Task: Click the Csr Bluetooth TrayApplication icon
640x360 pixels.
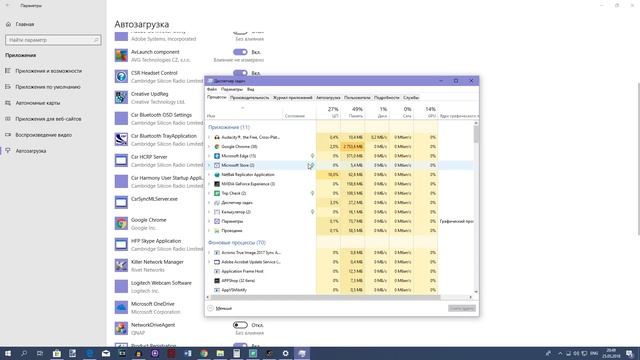Action: click(121, 139)
